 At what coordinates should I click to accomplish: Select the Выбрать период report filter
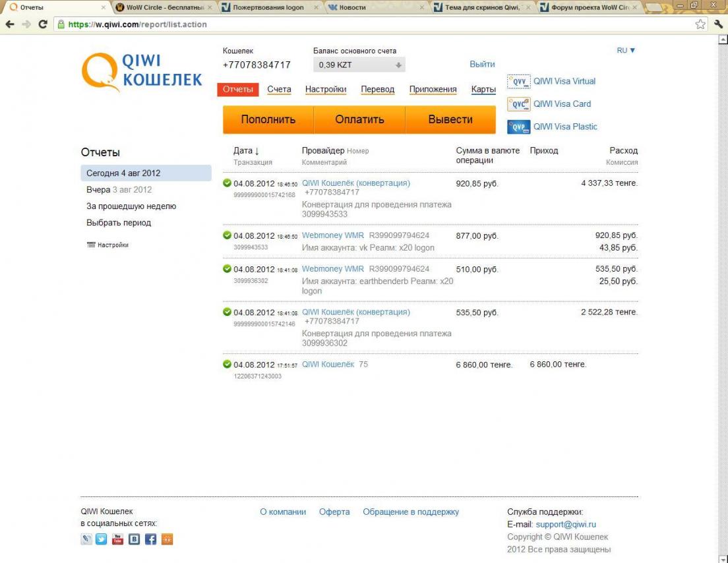pos(119,223)
